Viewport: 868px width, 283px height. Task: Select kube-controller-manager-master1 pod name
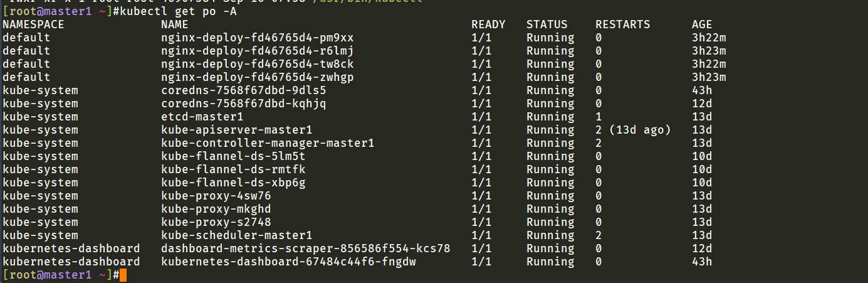pyautogui.click(x=268, y=143)
